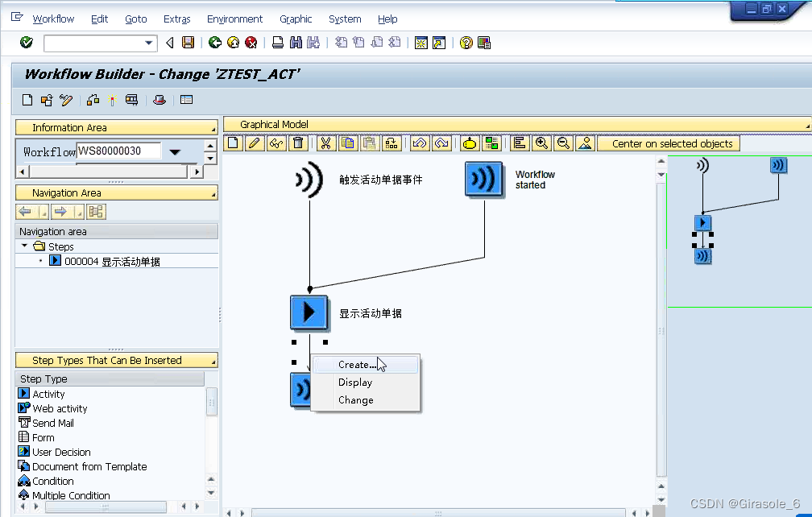The image size is (812, 517).
Task: Click the Copy icon in Graphical Model toolbar
Action: (x=347, y=143)
